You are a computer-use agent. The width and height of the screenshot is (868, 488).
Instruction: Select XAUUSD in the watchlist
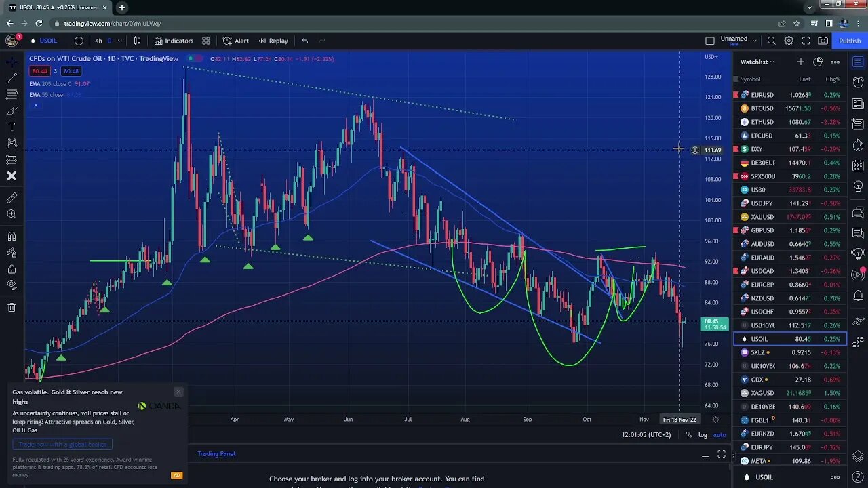click(x=790, y=217)
